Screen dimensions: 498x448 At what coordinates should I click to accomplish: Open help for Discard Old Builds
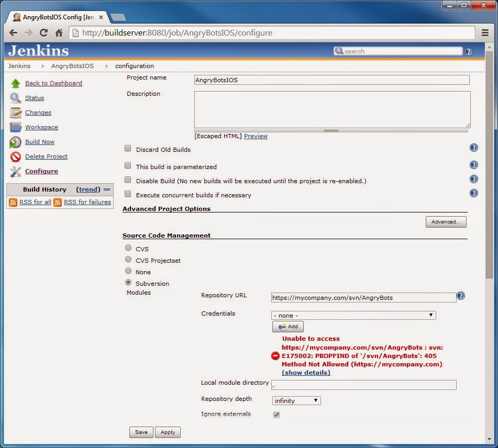click(x=473, y=148)
